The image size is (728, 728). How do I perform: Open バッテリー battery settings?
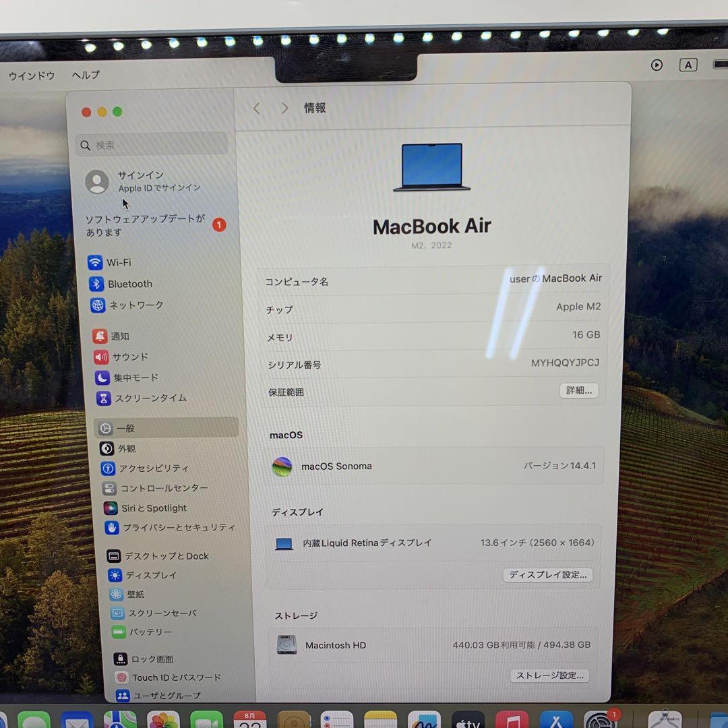coord(142,632)
